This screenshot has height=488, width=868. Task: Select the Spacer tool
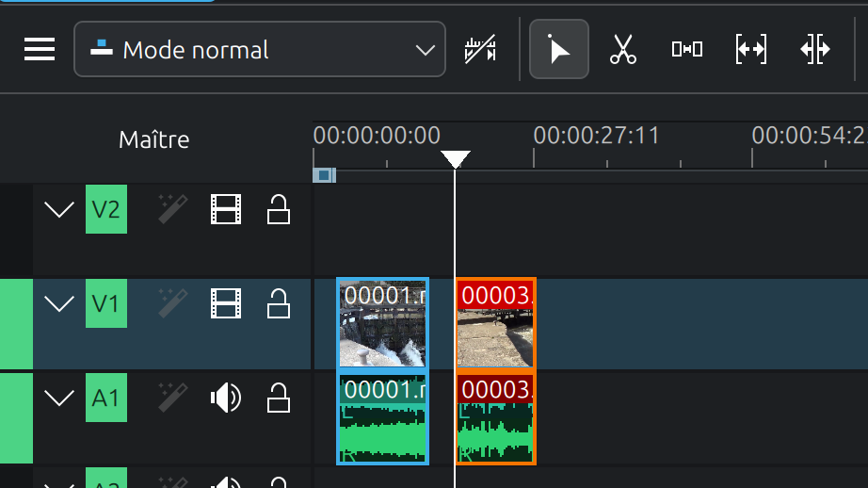pos(686,49)
